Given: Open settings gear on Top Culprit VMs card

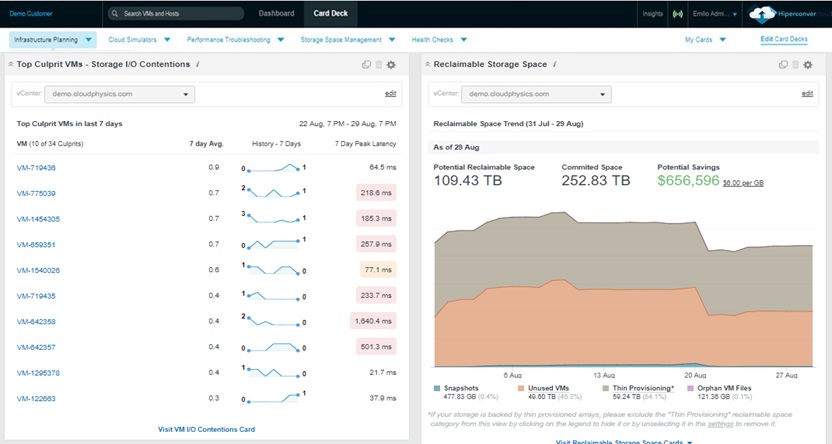Looking at the screenshot, I should point(390,65).
